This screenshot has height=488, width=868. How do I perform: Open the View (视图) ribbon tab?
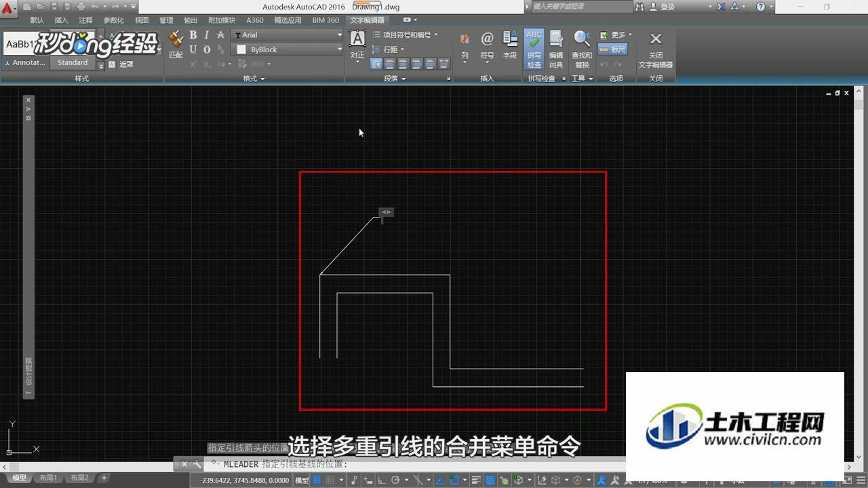coord(142,20)
